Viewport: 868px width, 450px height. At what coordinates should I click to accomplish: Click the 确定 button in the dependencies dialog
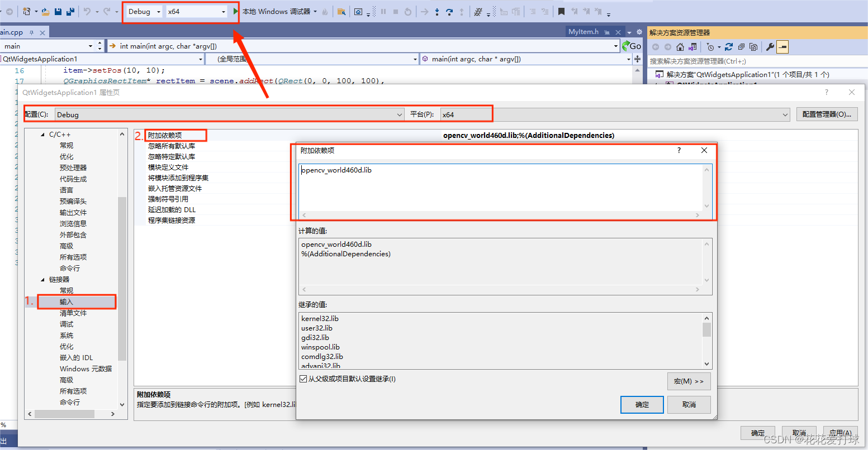[642, 404]
